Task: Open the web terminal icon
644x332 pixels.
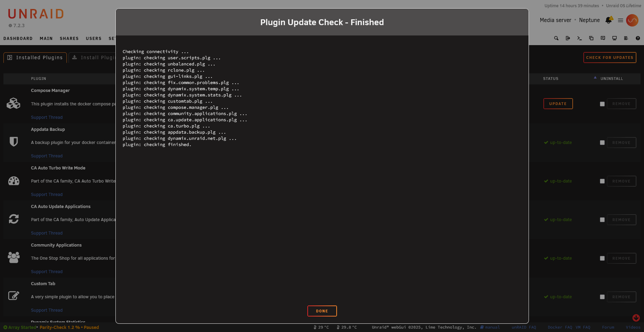Action: tap(579, 38)
